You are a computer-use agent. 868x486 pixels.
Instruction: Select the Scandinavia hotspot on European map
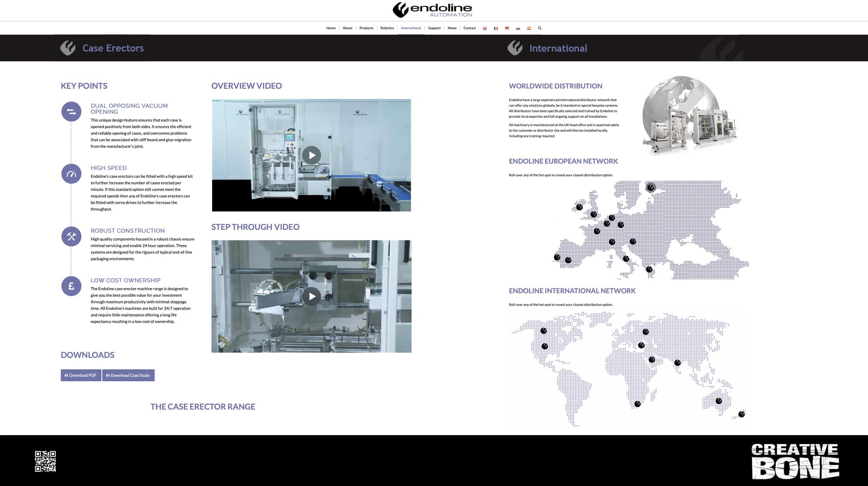(651, 188)
